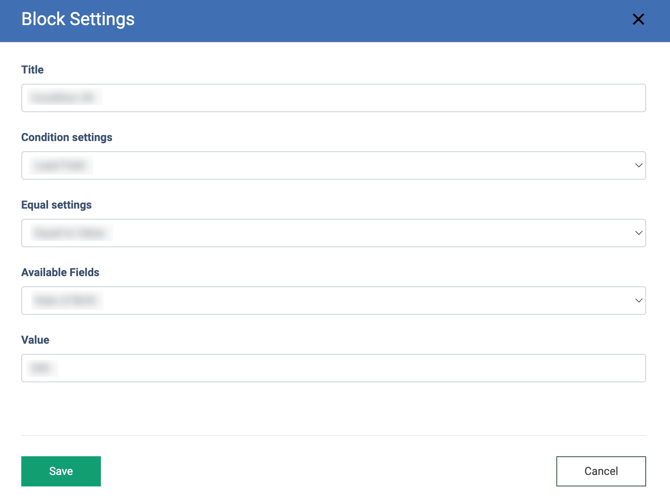Click the "Value" field label
Viewport: 670px width, 503px height.
35,340
